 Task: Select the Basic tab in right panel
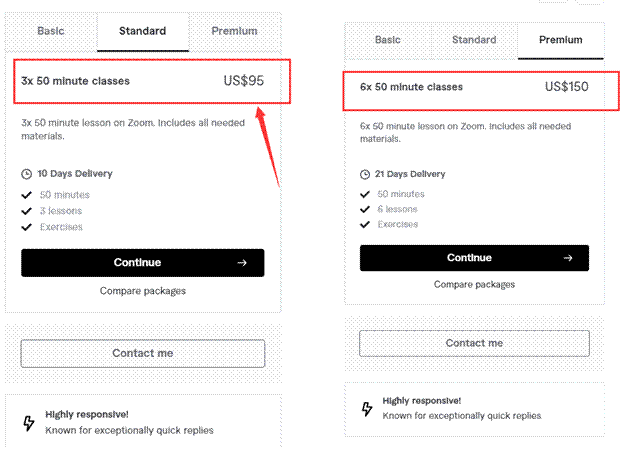[x=388, y=40]
